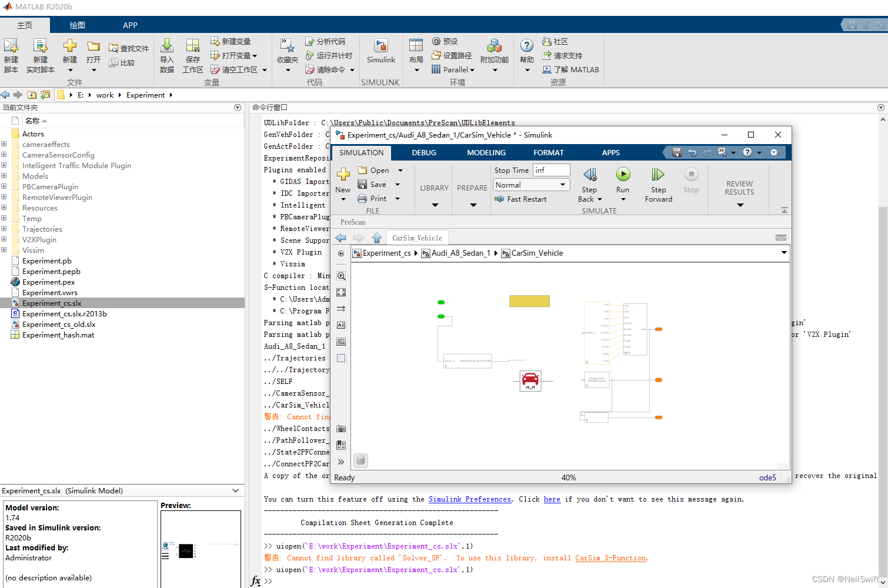Click Find Files (查找文件) in MATLAB toolbar
This screenshot has height=588, width=888.
[129, 48]
